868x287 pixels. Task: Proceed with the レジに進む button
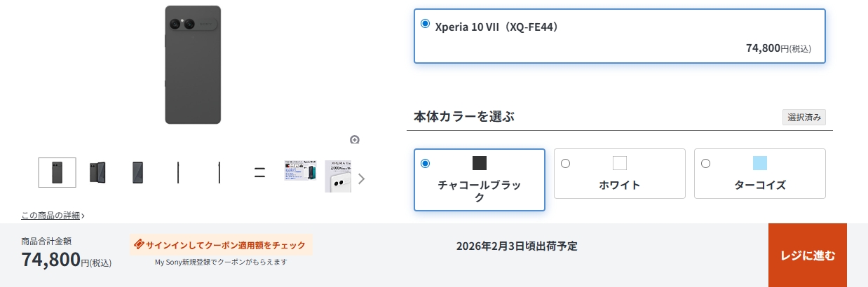click(808, 255)
